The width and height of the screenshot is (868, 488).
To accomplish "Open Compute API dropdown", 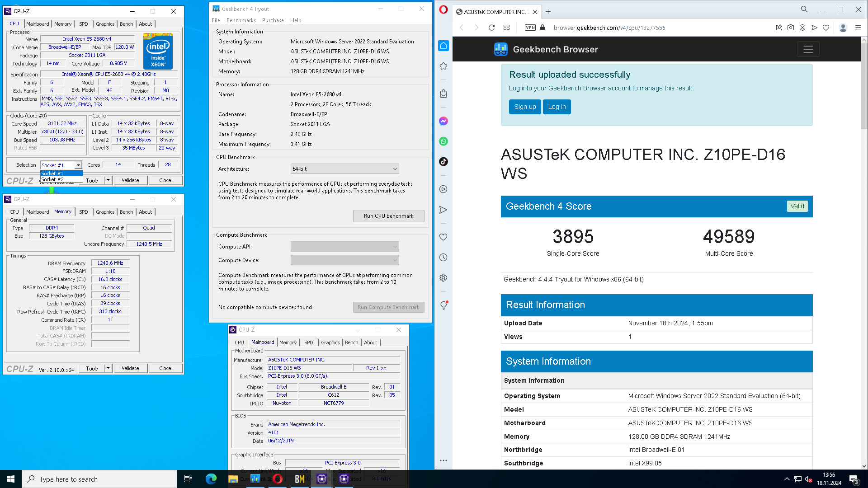I will pos(345,247).
